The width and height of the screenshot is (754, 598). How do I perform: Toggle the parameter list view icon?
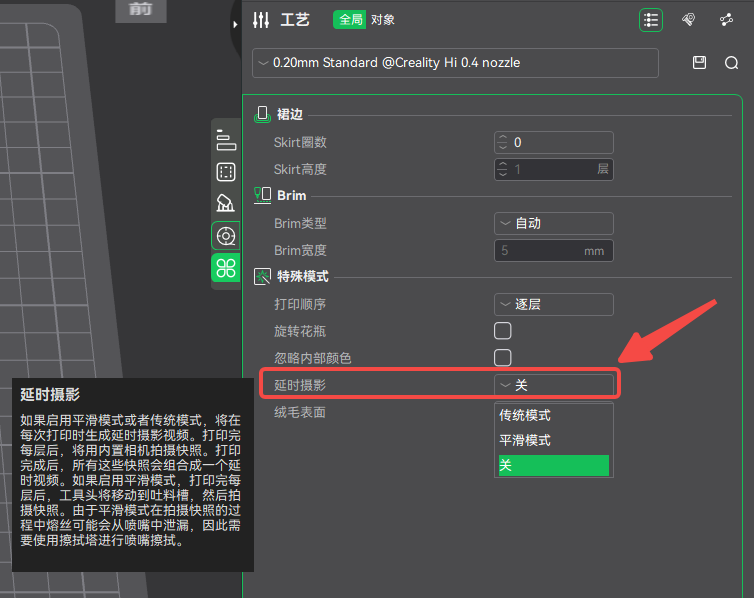click(x=651, y=20)
